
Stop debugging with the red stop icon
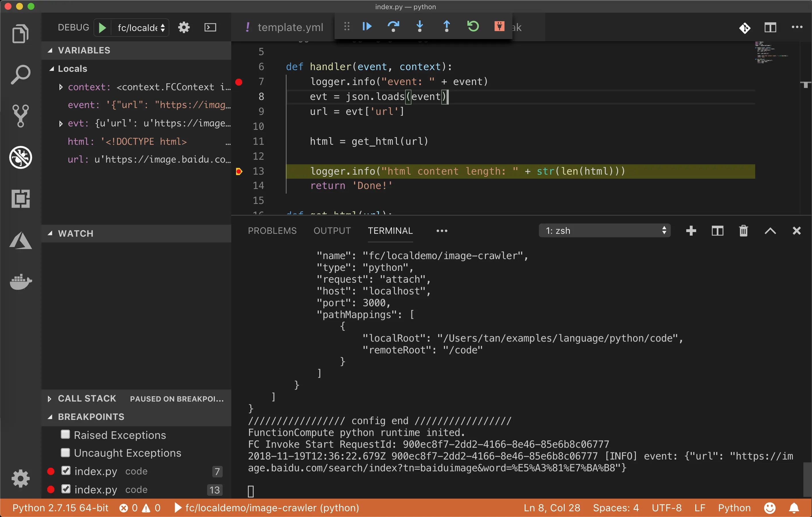pyautogui.click(x=499, y=26)
